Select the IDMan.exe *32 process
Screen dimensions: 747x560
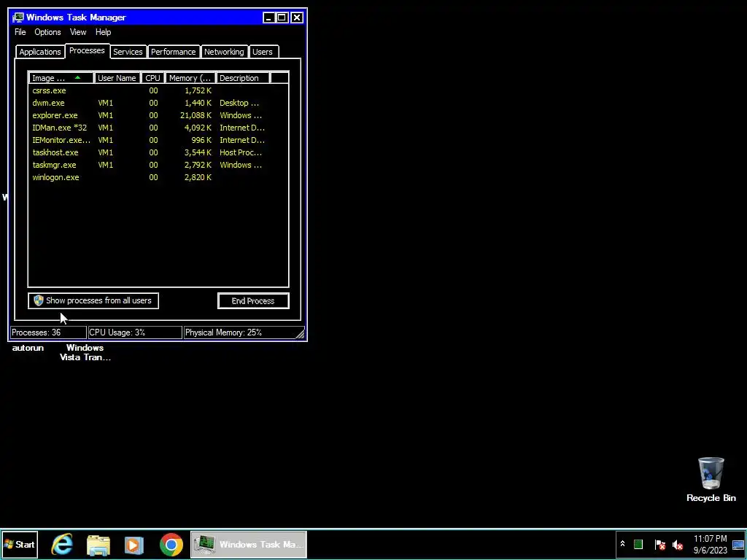click(158, 128)
